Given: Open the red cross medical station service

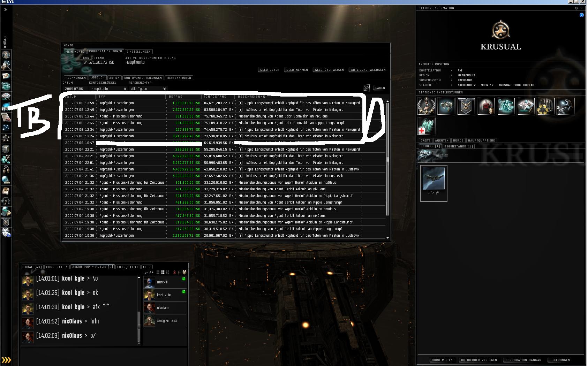Looking at the screenshot, I should [x=427, y=126].
